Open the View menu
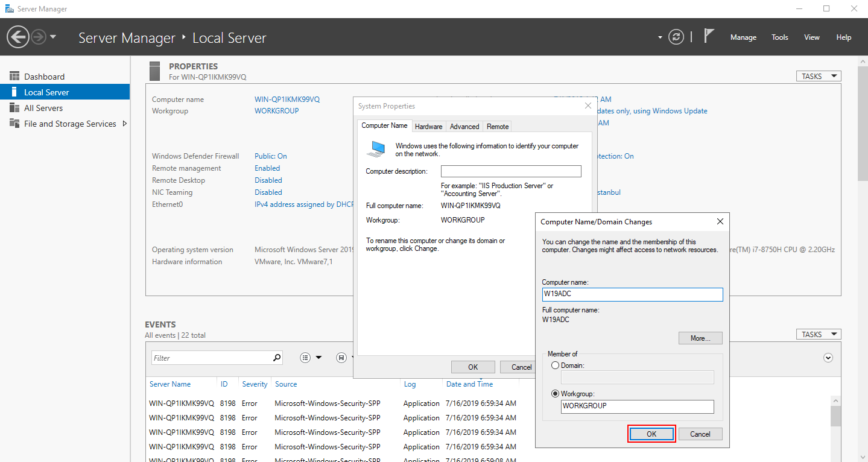This screenshot has width=868, height=462. [x=812, y=37]
